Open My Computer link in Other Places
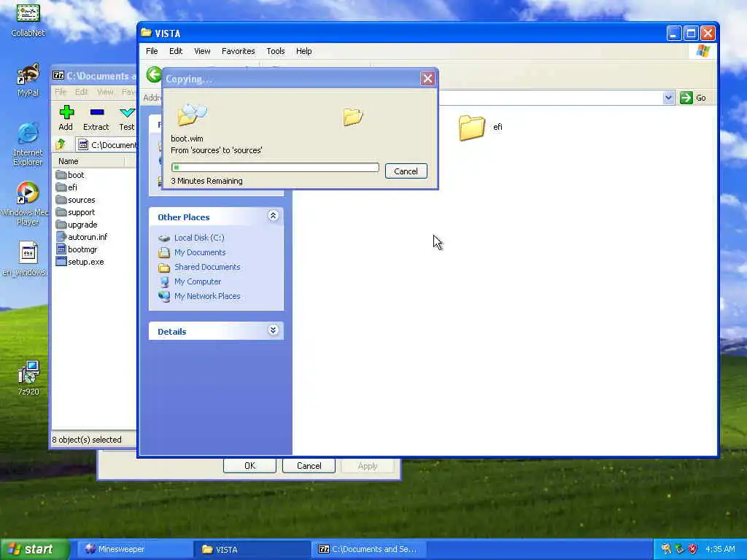Viewport: 747px width, 560px height. click(190, 281)
